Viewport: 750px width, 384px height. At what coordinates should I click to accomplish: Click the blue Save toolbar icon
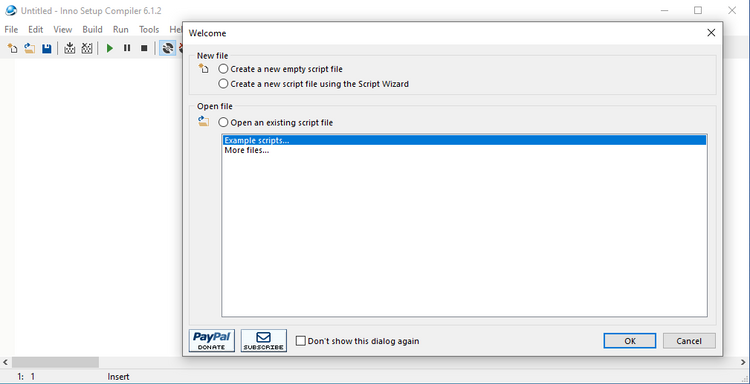tap(46, 48)
